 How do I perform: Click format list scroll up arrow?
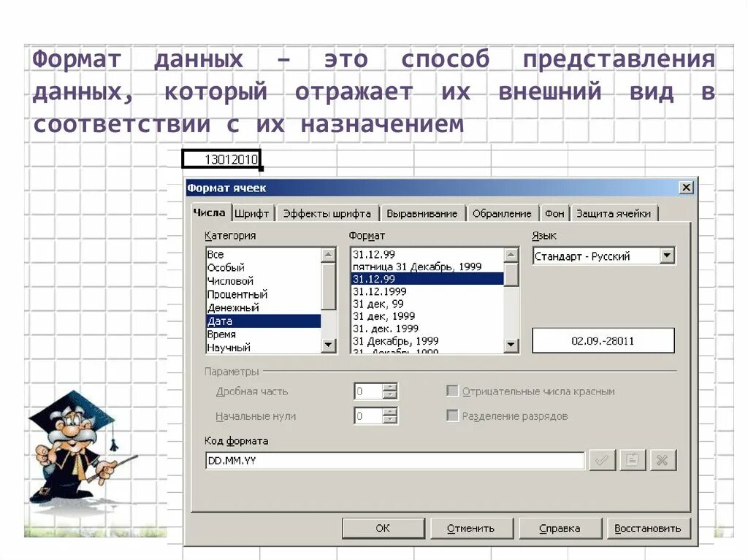coord(511,255)
